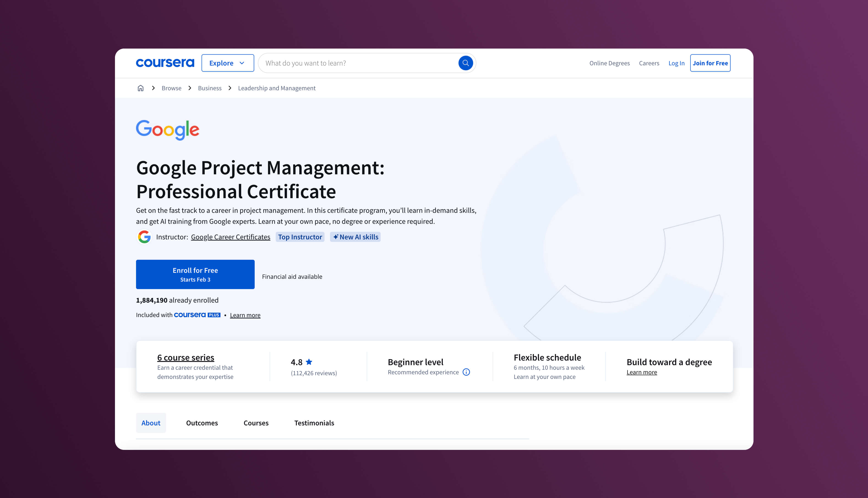Click the Flexible schedule heading

(x=547, y=357)
